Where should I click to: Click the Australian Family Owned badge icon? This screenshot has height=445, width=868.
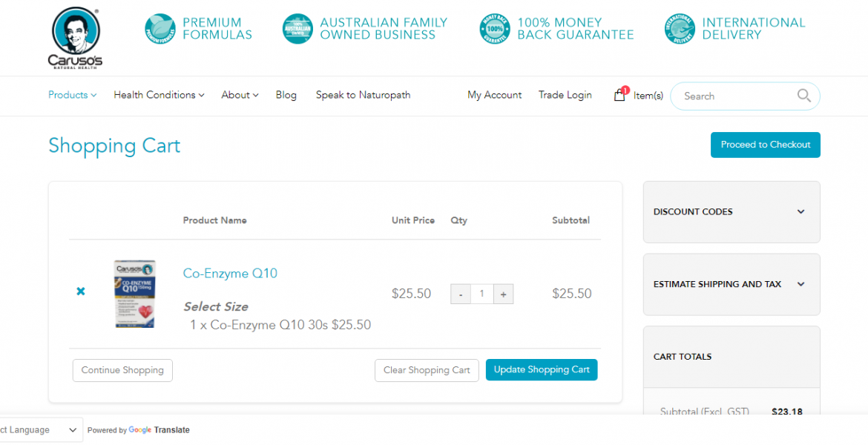pyautogui.click(x=297, y=29)
